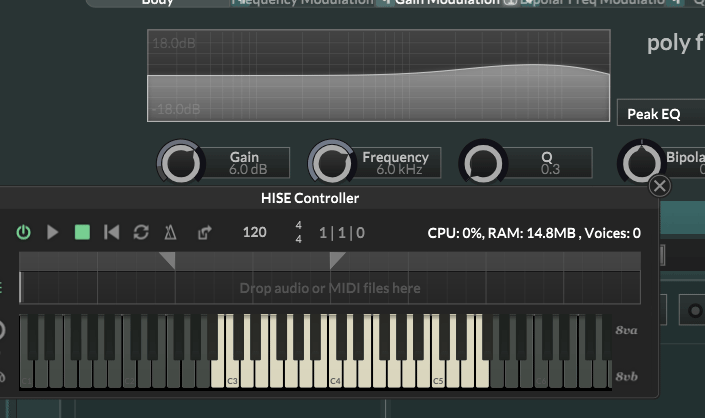Click the Gain knob
This screenshot has width=705, height=418.
[179, 163]
